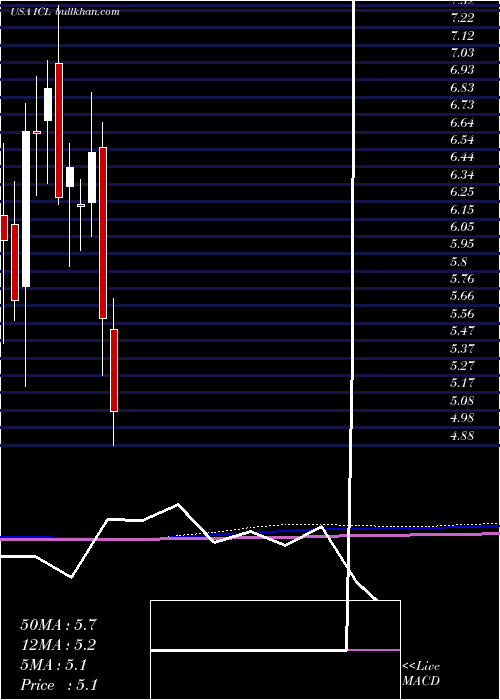Click the 6.93 price axis label
The image size is (500, 700).
click(x=462, y=70)
